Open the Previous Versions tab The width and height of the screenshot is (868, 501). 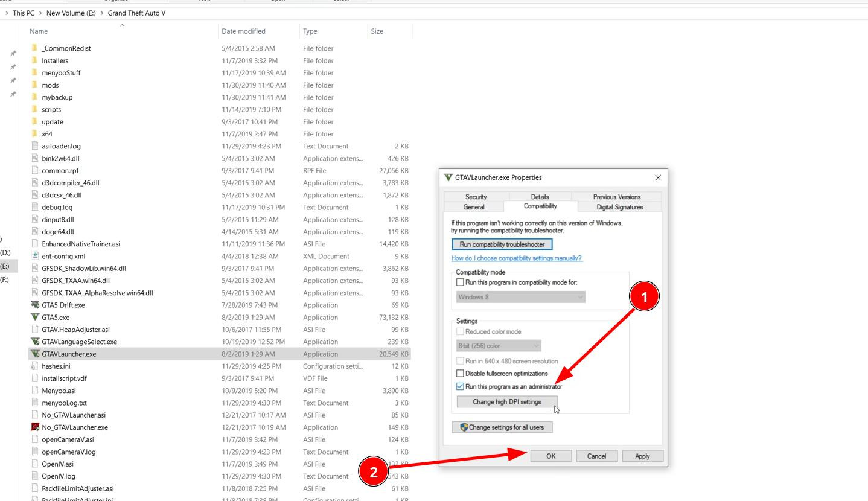coord(616,197)
